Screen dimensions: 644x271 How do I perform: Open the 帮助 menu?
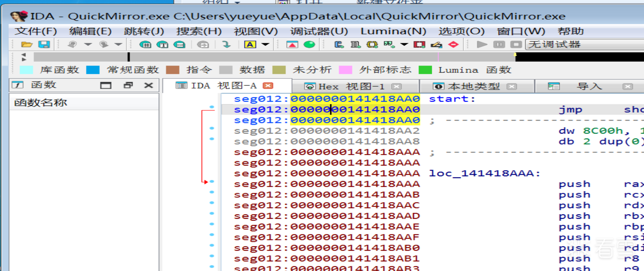[570, 31]
